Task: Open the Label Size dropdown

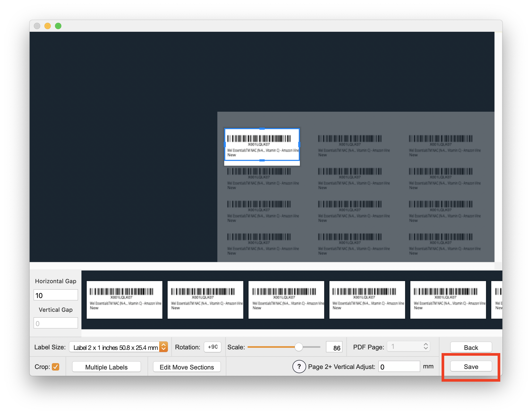Action: [118, 347]
